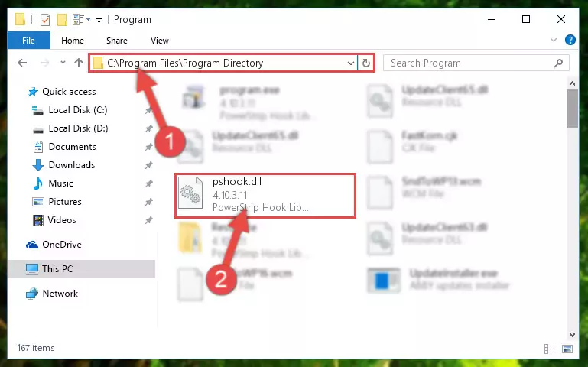Open Pictures in the sidebar
Screen dimensions: 588x367
tap(64, 202)
